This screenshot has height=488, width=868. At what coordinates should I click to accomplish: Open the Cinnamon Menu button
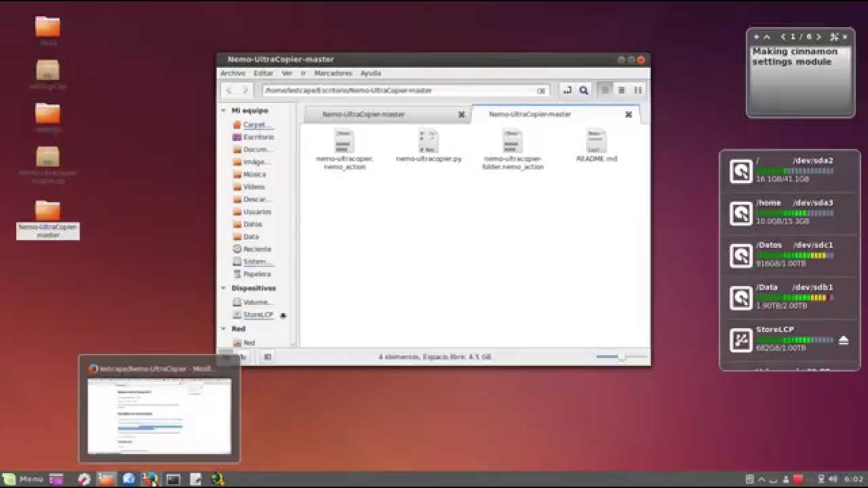point(24,479)
